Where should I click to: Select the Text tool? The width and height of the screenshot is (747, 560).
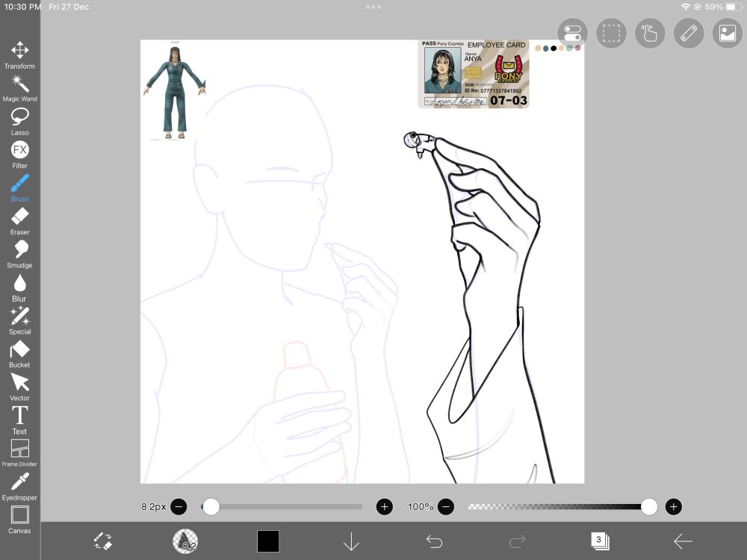19,421
